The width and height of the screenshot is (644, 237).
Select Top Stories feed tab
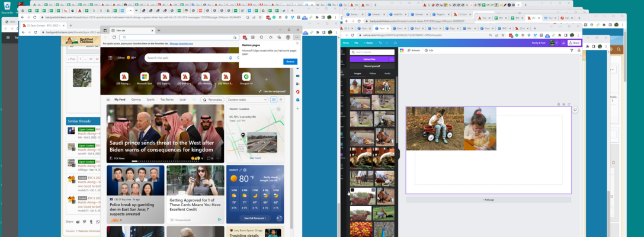click(166, 100)
